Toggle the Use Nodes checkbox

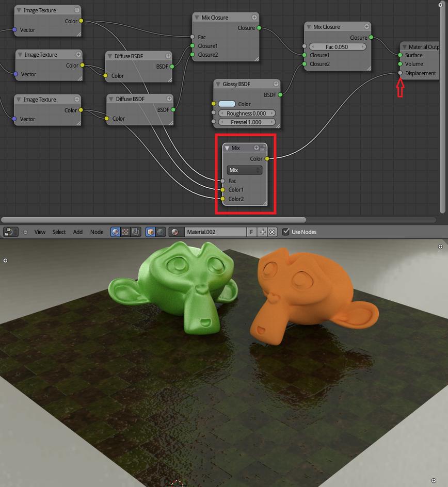click(285, 232)
